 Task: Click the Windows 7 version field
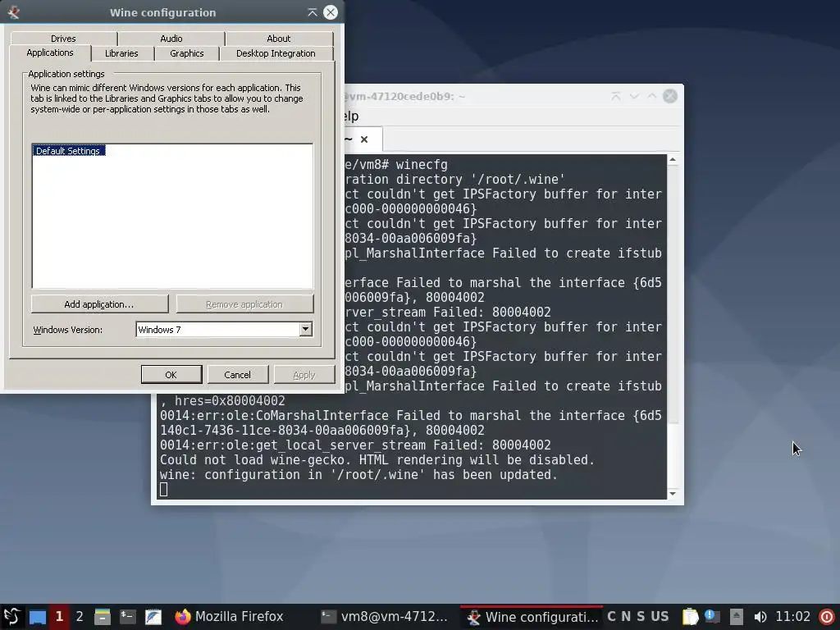[x=218, y=329]
